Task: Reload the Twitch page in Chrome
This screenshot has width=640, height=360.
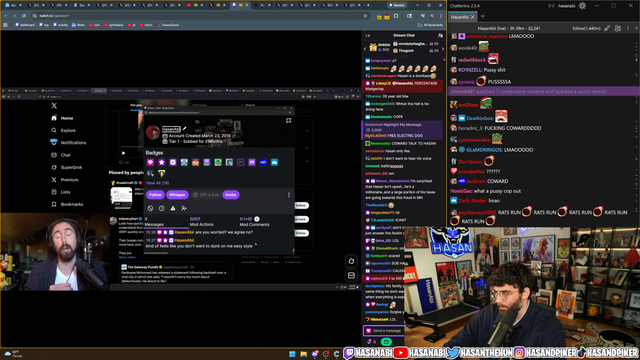Action: 24,16
